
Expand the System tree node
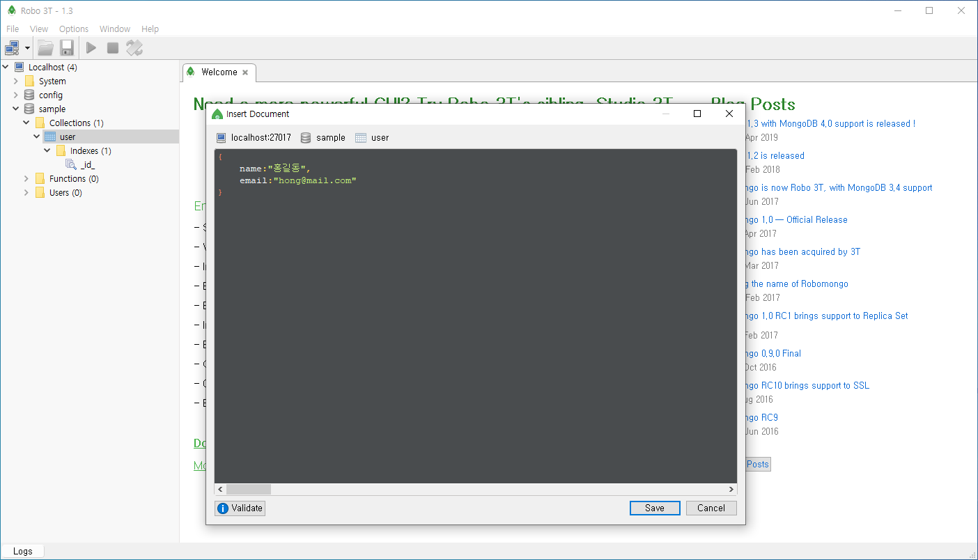point(16,81)
